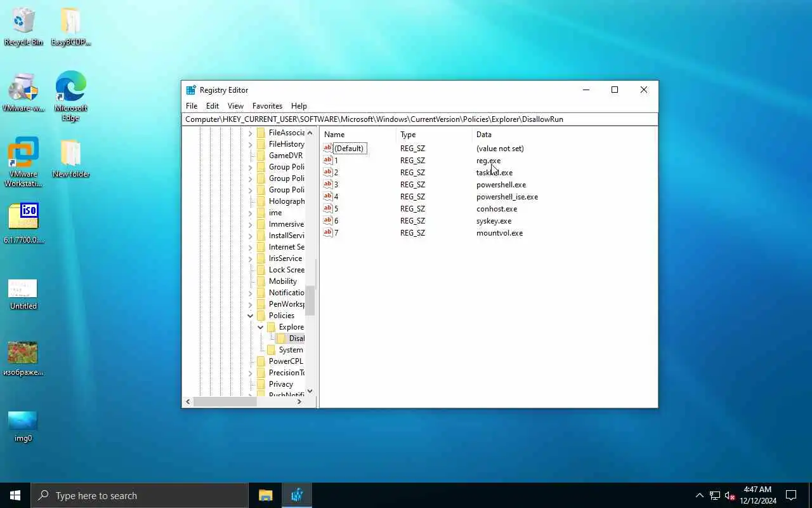The image size is (812, 508).
Task: Click tree pane horizontal scrollbar right arrow
Action: tap(299, 401)
